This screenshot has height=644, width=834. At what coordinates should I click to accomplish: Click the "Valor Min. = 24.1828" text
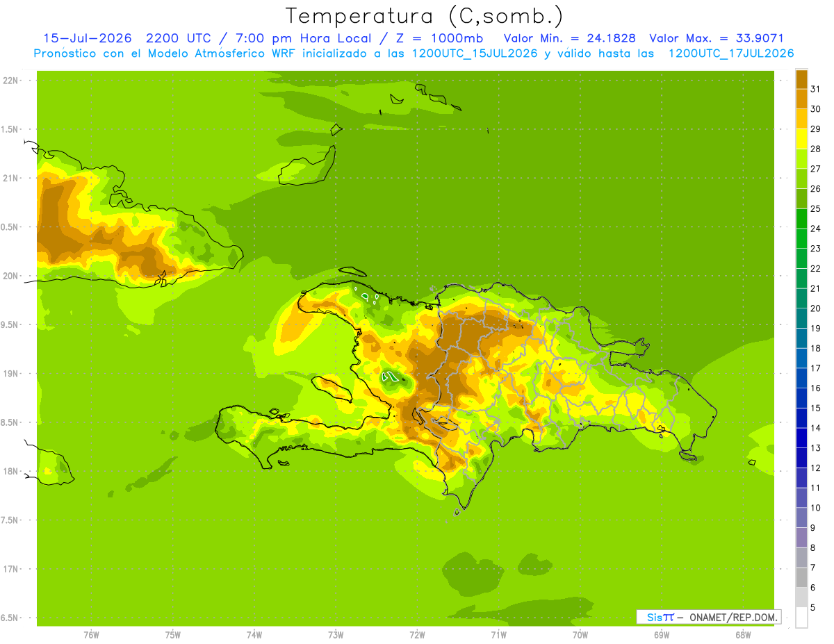click(x=570, y=38)
